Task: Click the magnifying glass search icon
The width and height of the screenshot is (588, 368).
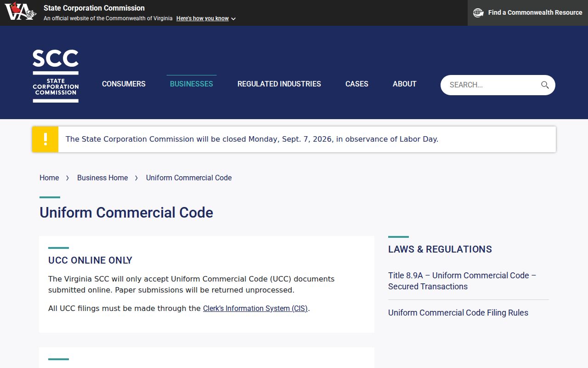Action: [545, 85]
